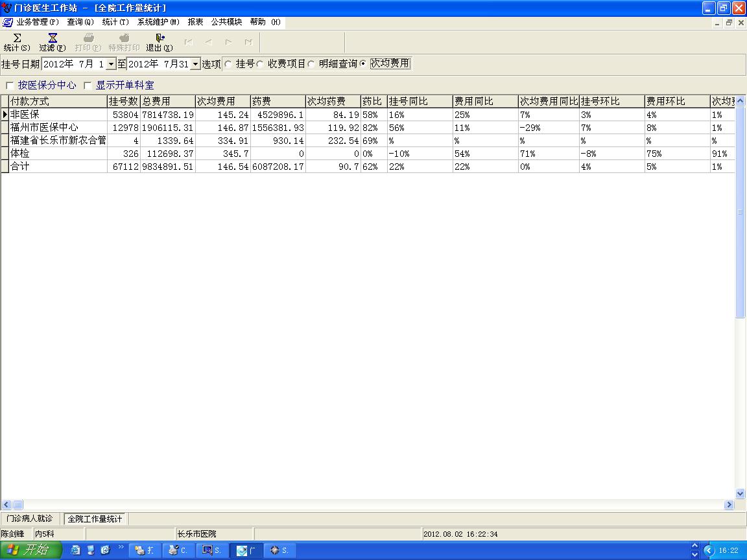Click the taskbar clock 16:22
This screenshot has width=747, height=560.
pyautogui.click(x=728, y=550)
